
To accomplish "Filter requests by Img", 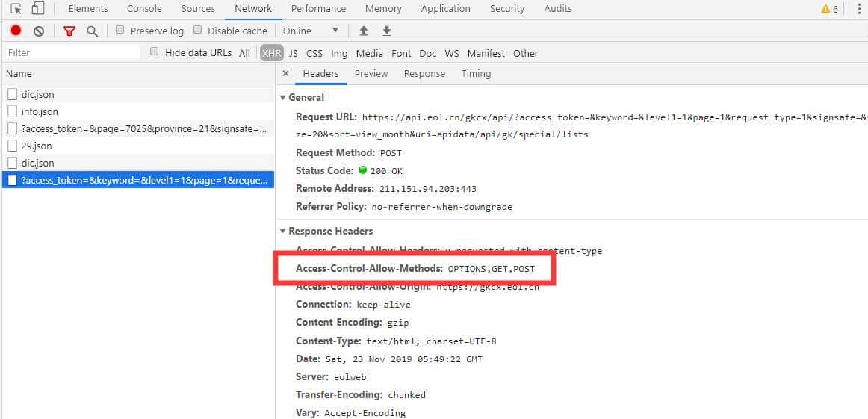I will tap(339, 53).
